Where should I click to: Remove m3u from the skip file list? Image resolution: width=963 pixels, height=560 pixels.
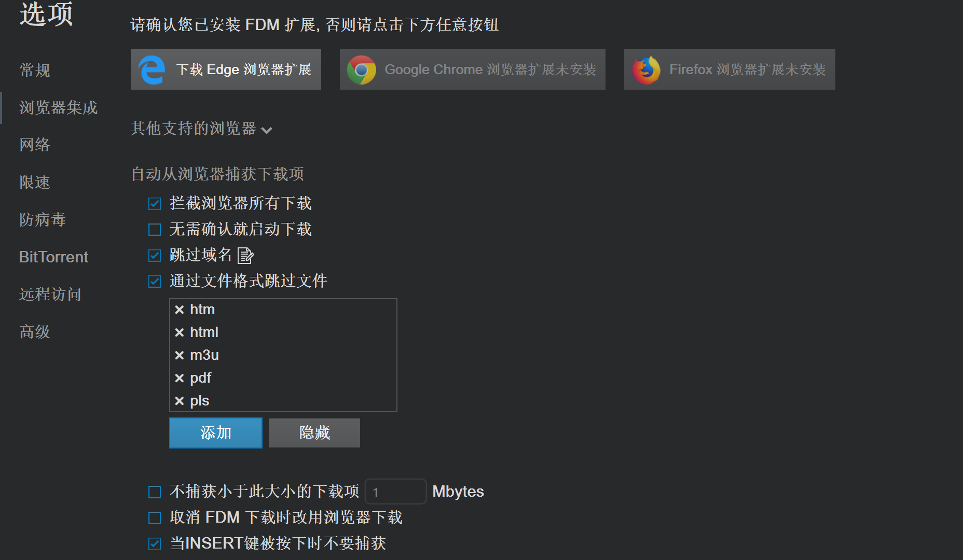click(180, 355)
